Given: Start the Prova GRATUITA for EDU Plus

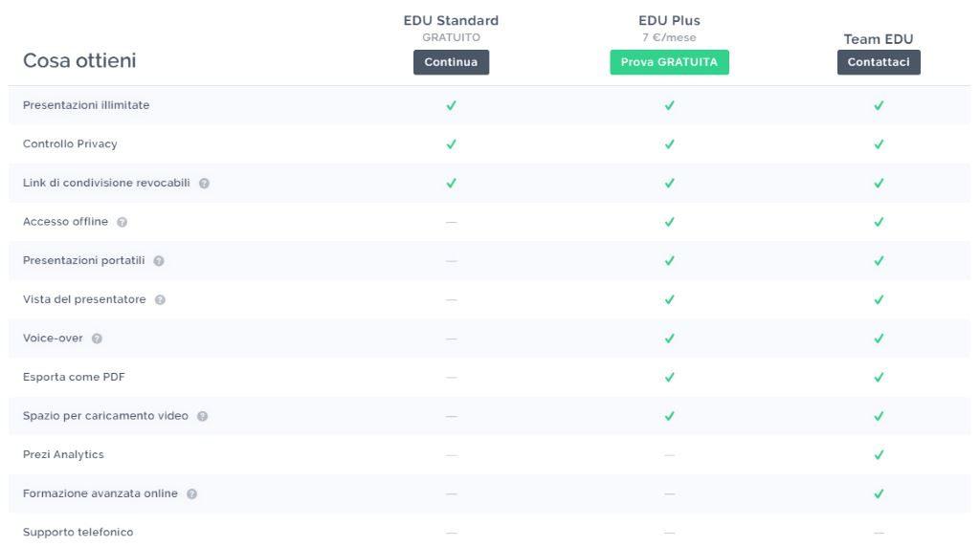Looking at the screenshot, I should (x=669, y=62).
